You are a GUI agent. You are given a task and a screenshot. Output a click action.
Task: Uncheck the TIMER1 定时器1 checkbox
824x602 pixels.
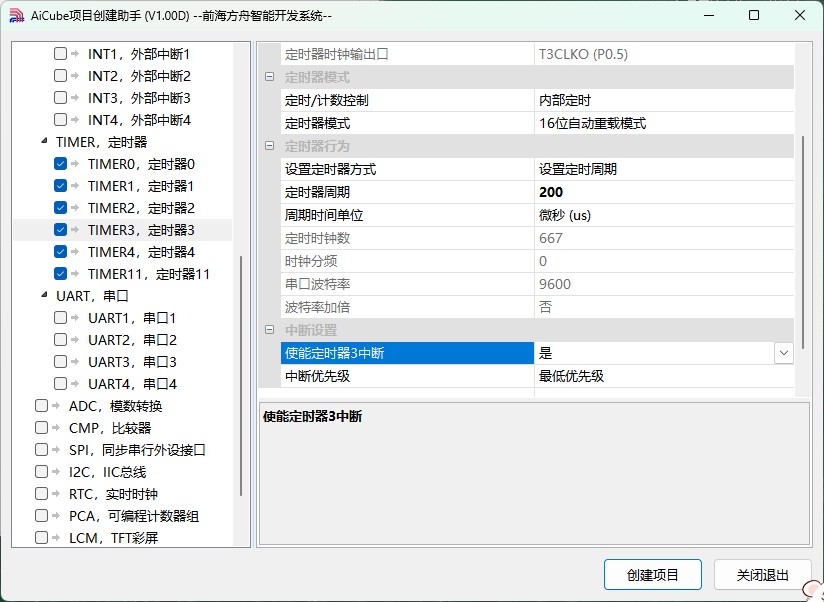(60, 186)
